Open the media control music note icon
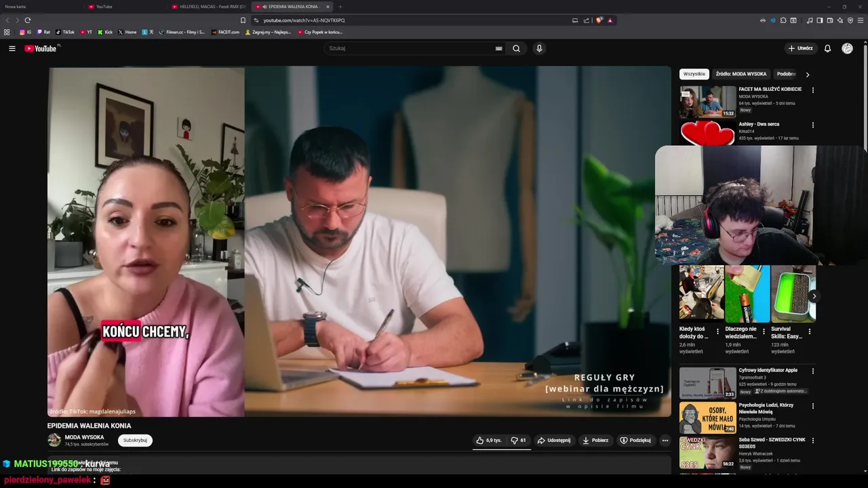868x488 pixels. coord(810,20)
